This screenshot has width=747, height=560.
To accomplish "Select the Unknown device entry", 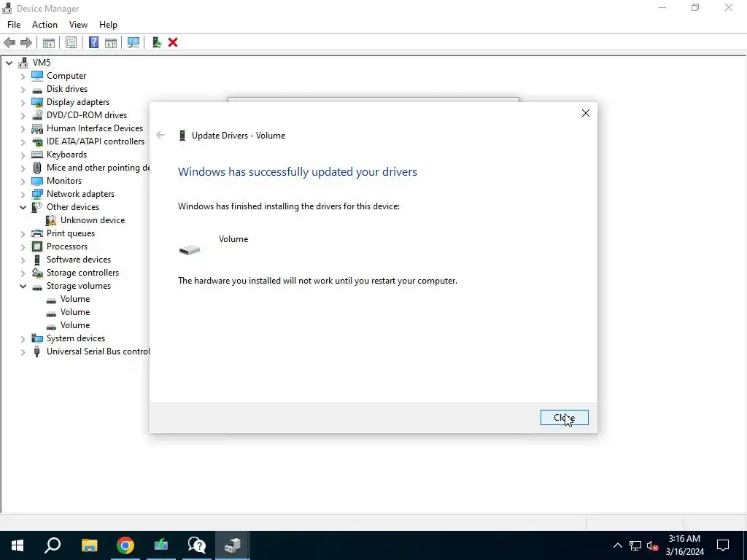I will point(93,220).
